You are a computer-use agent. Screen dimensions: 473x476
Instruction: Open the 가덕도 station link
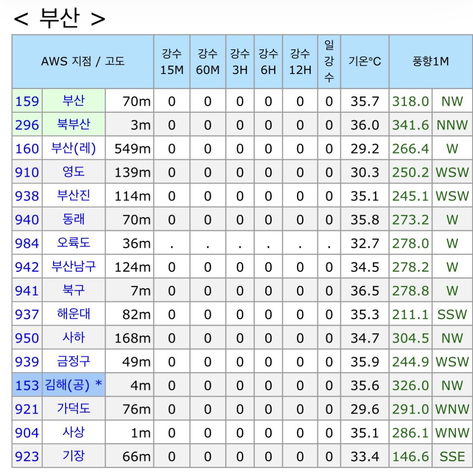pos(74,409)
